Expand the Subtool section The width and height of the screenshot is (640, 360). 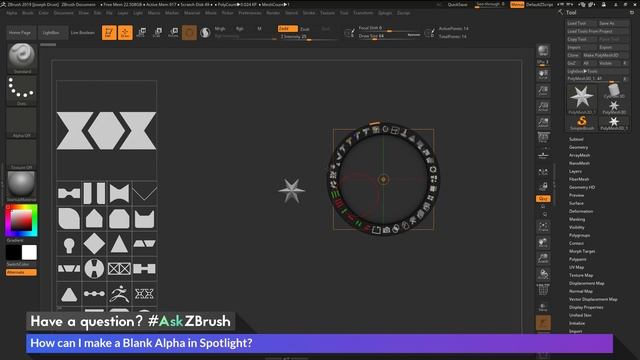click(x=576, y=140)
